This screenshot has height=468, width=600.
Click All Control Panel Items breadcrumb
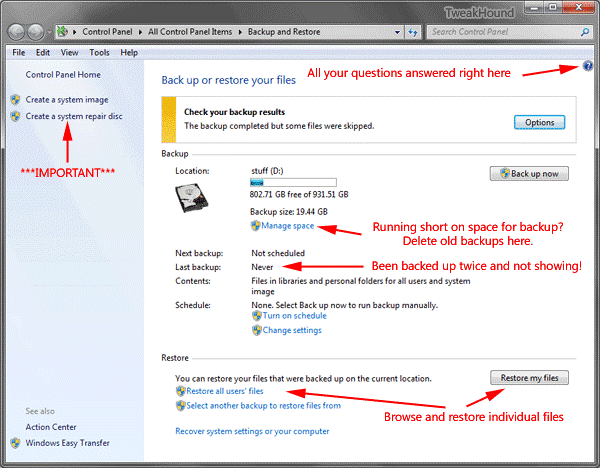coord(190,32)
